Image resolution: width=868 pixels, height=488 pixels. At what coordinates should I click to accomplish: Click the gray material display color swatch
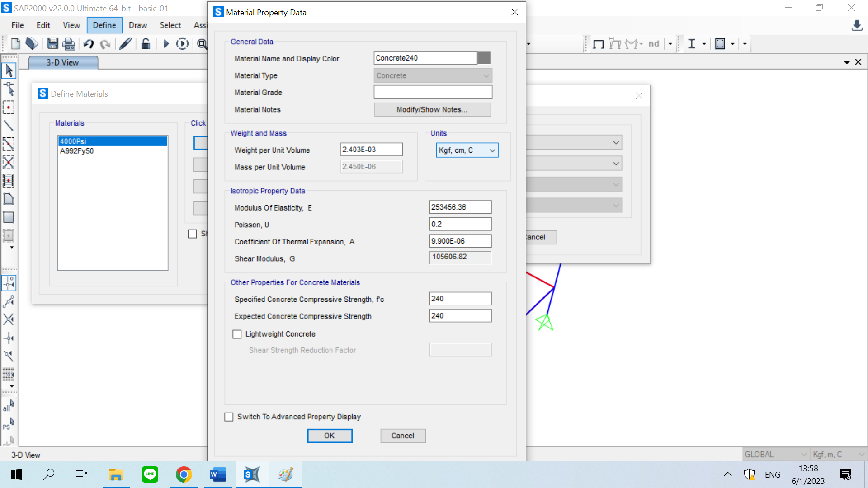click(x=484, y=58)
